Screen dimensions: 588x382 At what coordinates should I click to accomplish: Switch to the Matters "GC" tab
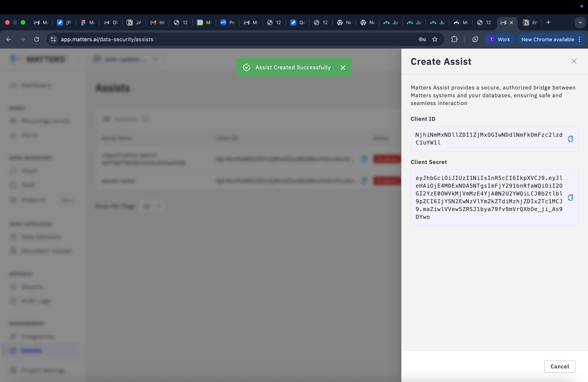click(111, 23)
